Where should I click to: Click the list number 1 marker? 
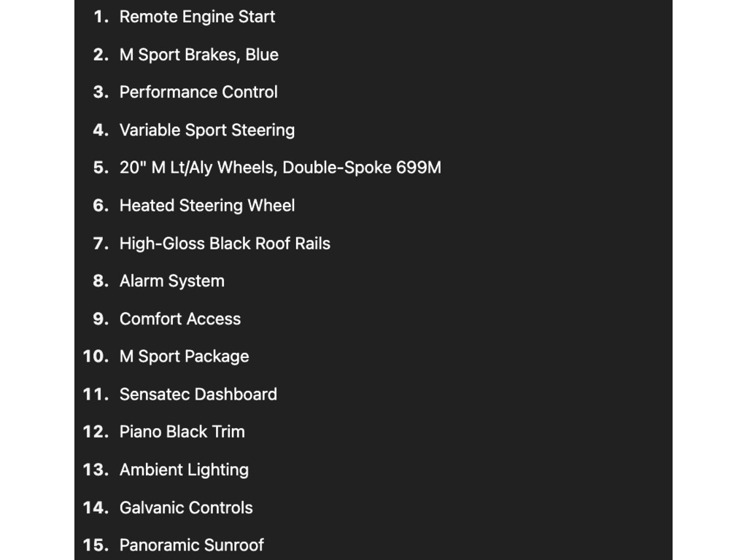click(101, 17)
